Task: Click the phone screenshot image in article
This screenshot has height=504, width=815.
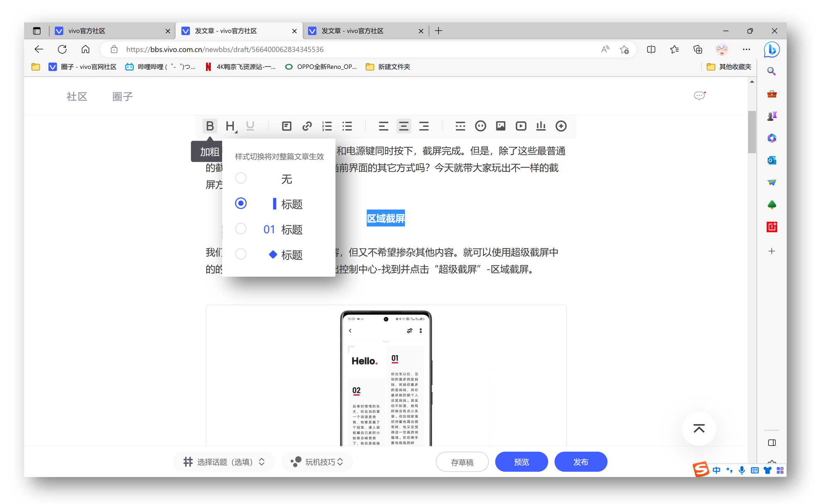Action: 386,378
